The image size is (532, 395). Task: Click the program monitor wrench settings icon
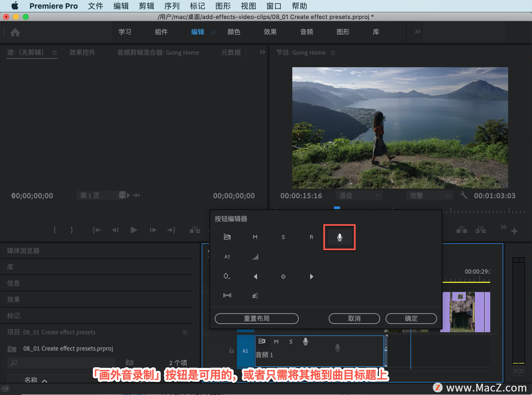tap(463, 195)
